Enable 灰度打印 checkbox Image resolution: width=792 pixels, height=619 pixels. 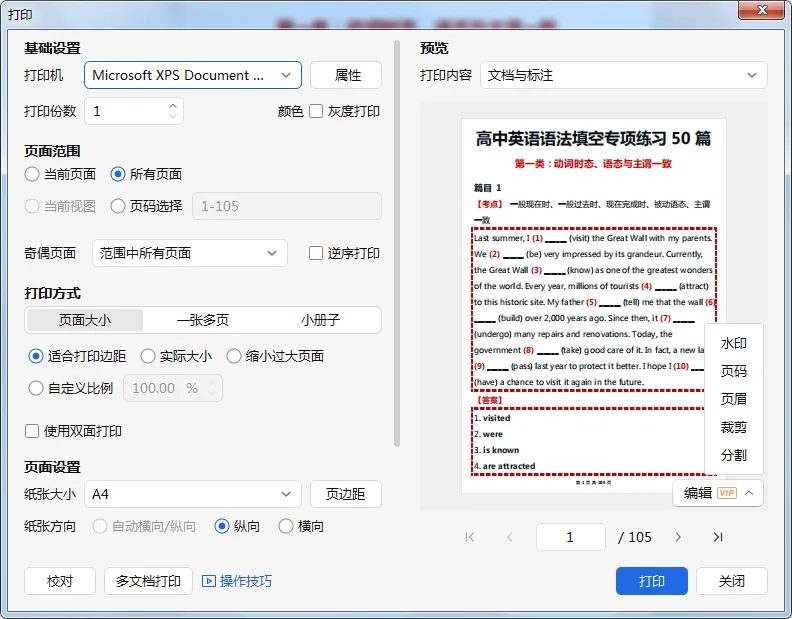[316, 111]
